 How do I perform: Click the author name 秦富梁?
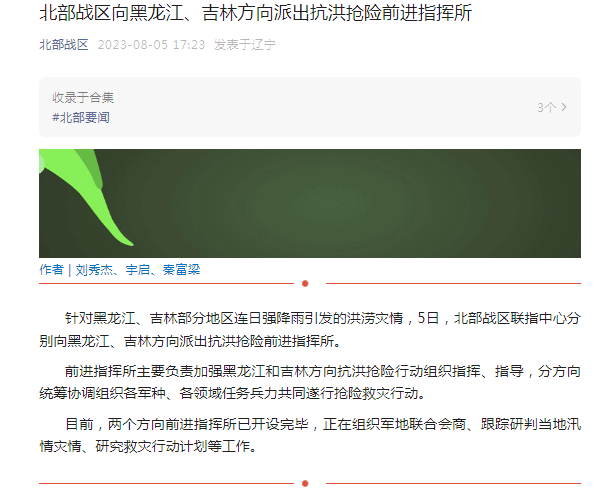tap(181, 269)
